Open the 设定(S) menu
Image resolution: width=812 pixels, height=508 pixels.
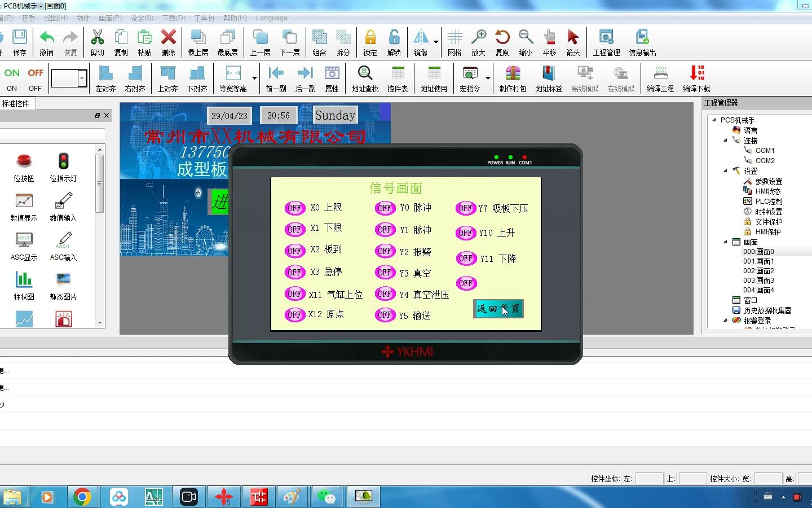pyautogui.click(x=142, y=18)
